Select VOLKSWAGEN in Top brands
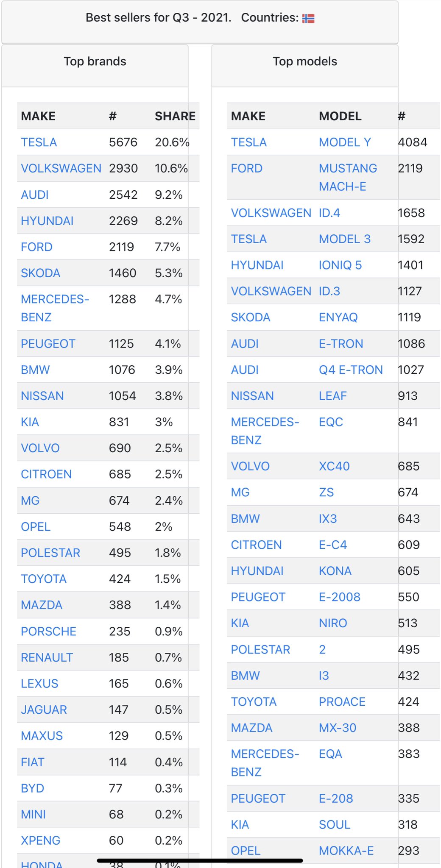The height and width of the screenshot is (868, 441). click(x=61, y=169)
